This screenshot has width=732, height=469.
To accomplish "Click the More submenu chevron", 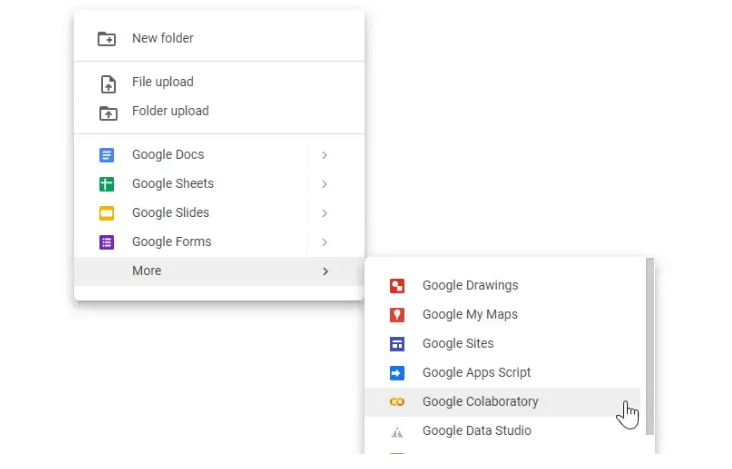I will pyautogui.click(x=325, y=271).
